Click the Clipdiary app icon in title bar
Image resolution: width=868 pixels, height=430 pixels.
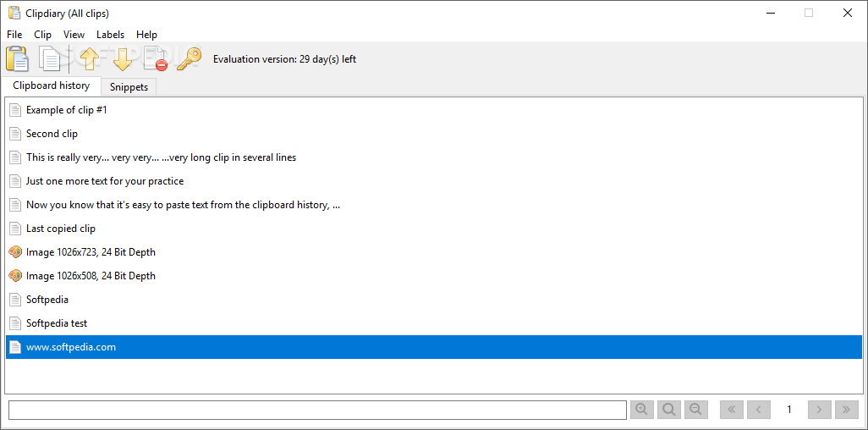[x=14, y=13]
